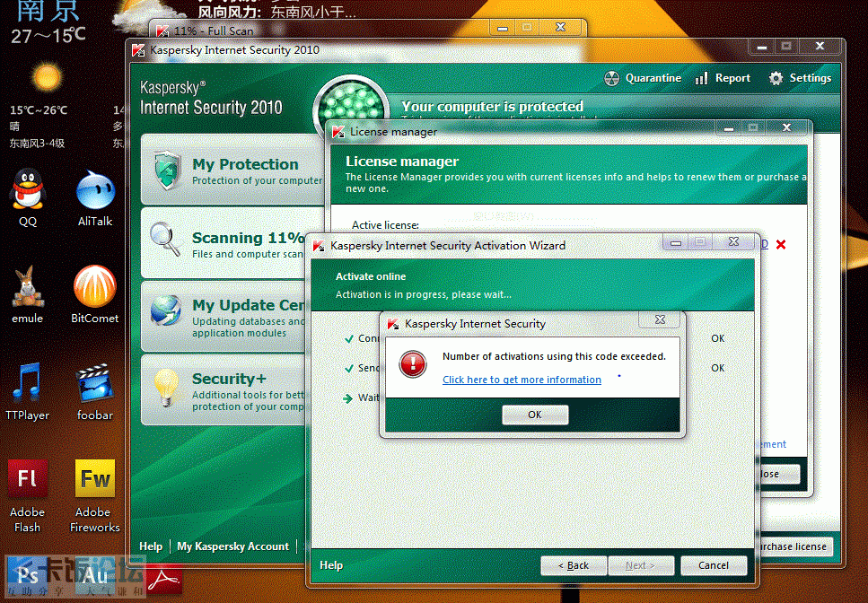Screen dimensions: 868x603
Task: Select the My Protection tab
Action: point(232,170)
